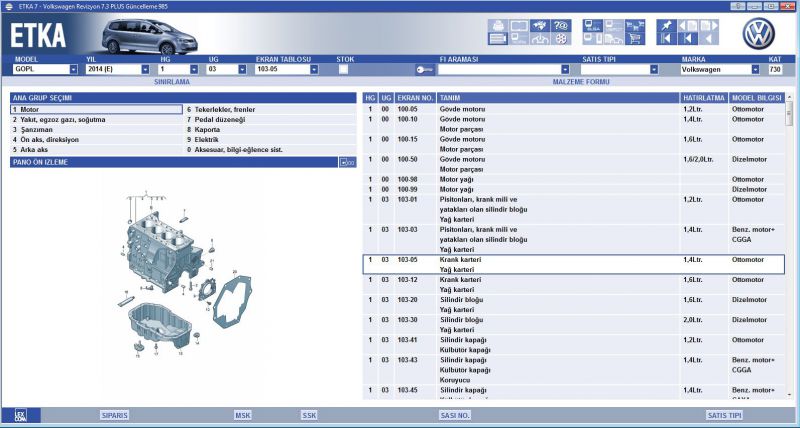Open the book display icon next to the printer

click(x=519, y=26)
